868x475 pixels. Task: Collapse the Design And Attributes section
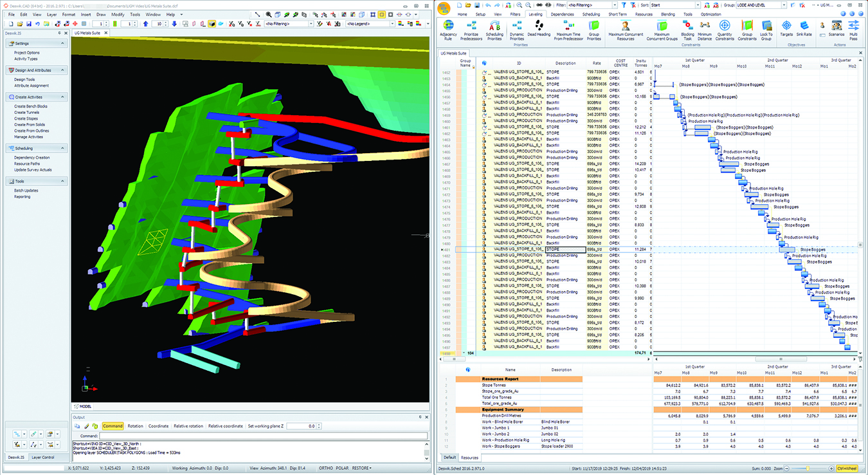tap(63, 70)
